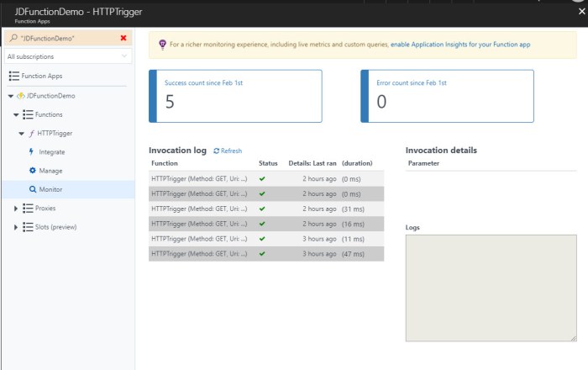Select Manage under HTTPTrigger
This screenshot has width=588, height=370.
click(50, 171)
